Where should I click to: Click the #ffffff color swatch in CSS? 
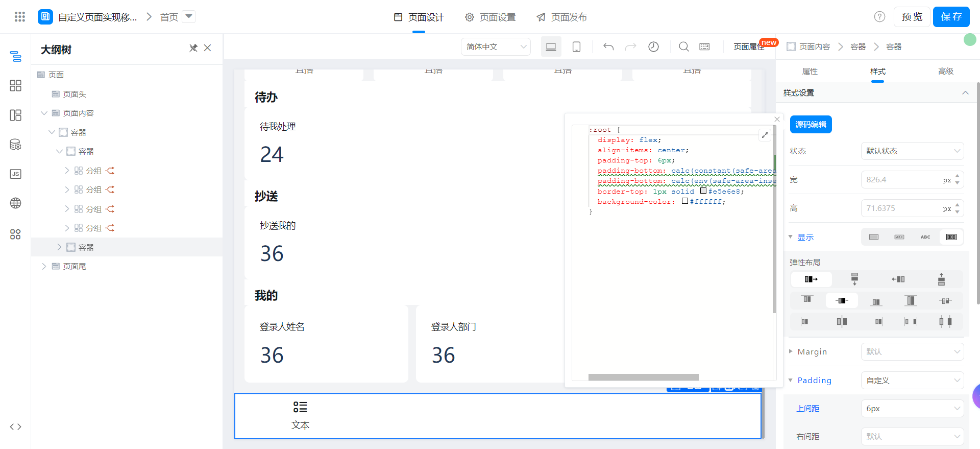tap(685, 201)
